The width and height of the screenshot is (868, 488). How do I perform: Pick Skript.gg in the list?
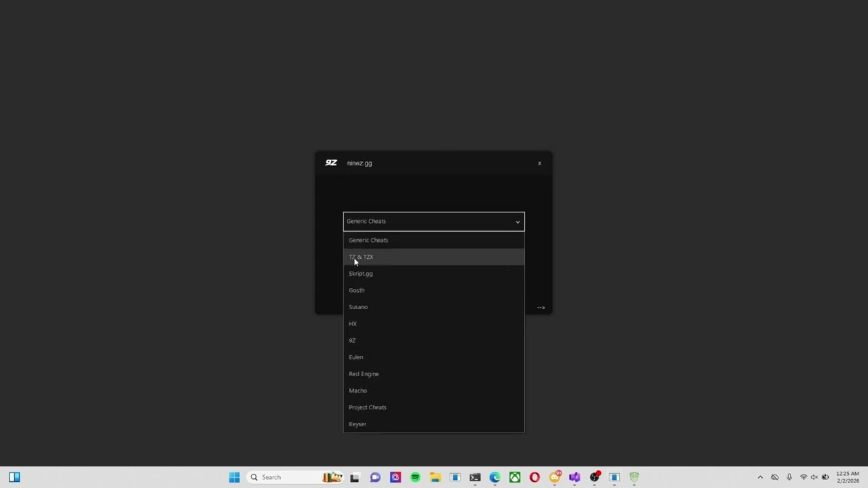pyautogui.click(x=434, y=274)
